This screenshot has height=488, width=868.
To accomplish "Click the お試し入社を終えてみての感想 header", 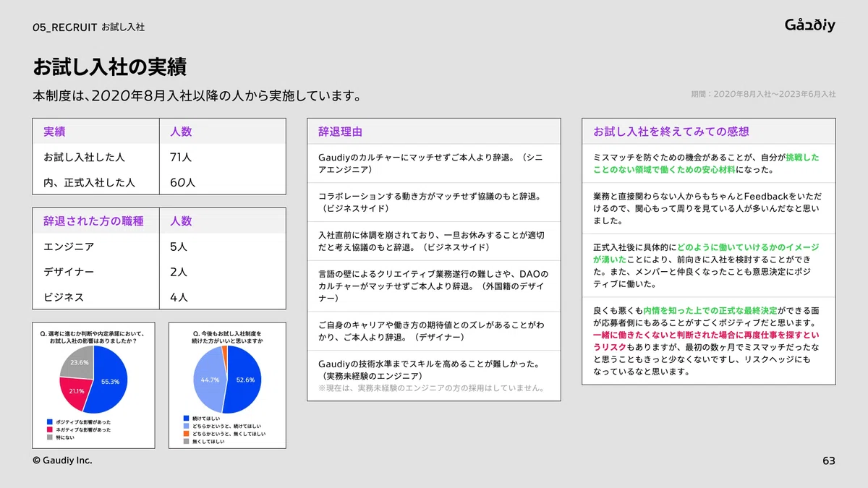I will click(x=671, y=132).
